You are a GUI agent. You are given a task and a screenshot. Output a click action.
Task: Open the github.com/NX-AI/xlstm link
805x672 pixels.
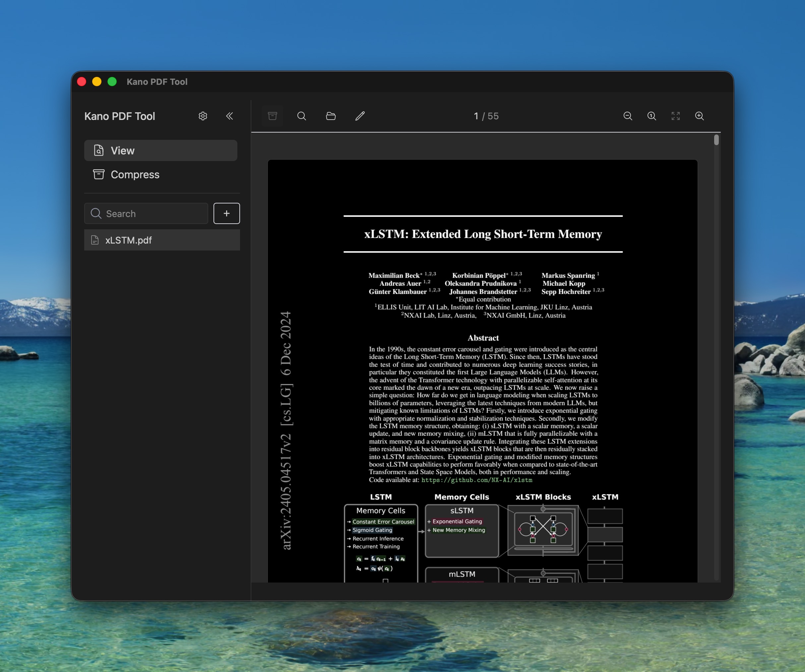tap(476, 480)
